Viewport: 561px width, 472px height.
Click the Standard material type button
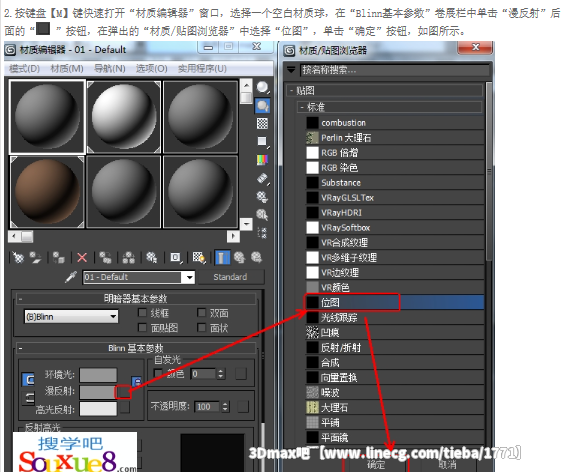tap(231, 277)
